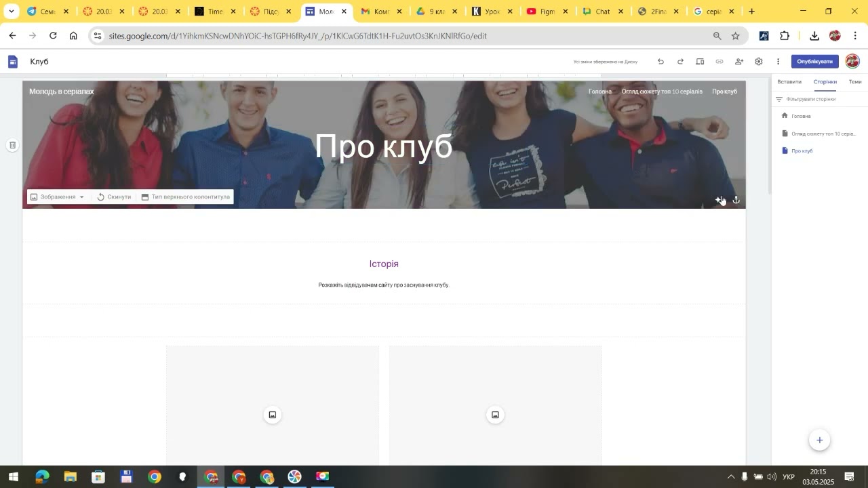This screenshot has width=868, height=488.
Task: Click the browser address bar
Action: (x=407, y=36)
